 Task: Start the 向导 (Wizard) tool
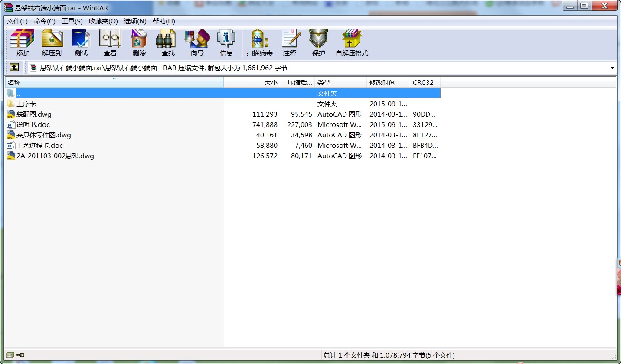tap(197, 42)
